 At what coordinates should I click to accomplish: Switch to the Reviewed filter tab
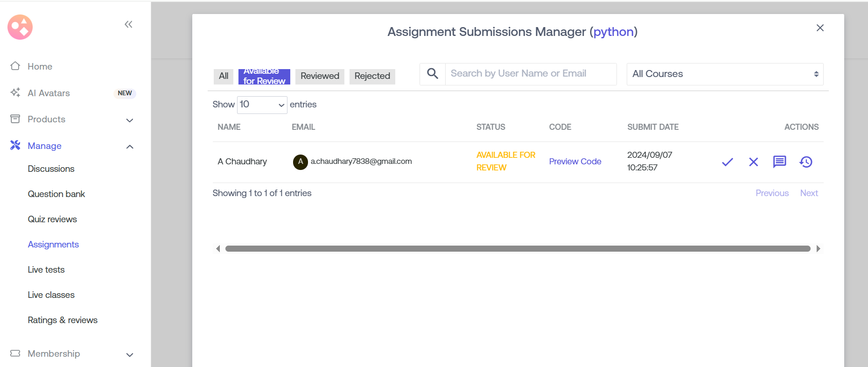pos(320,76)
